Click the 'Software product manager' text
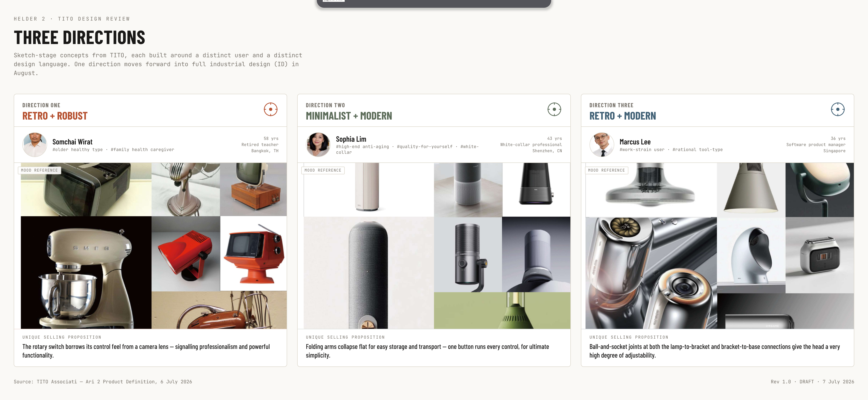The height and width of the screenshot is (400, 868). [816, 145]
